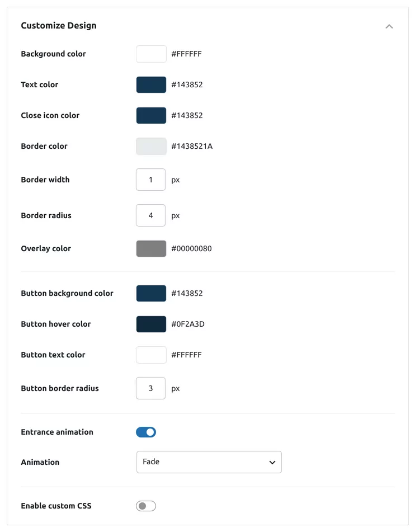
Task: Click the #0F2A3D hover color hex value
Action: click(x=188, y=324)
